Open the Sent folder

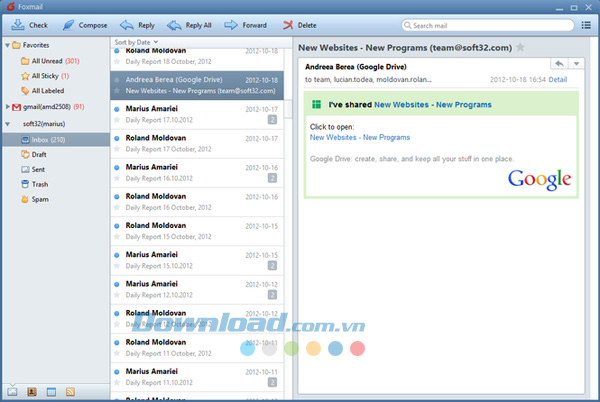[x=33, y=169]
